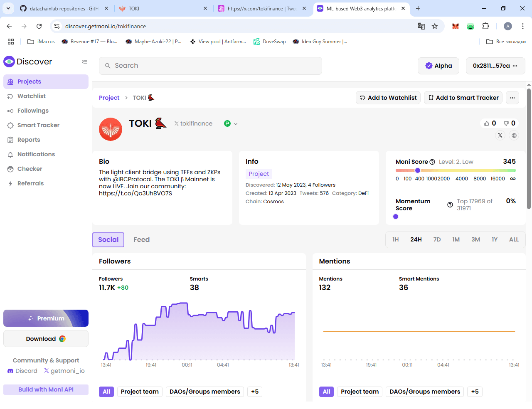Viewport: 532px width, 409px height.
Task: Click Download Chrome extension button
Action: coord(46,339)
